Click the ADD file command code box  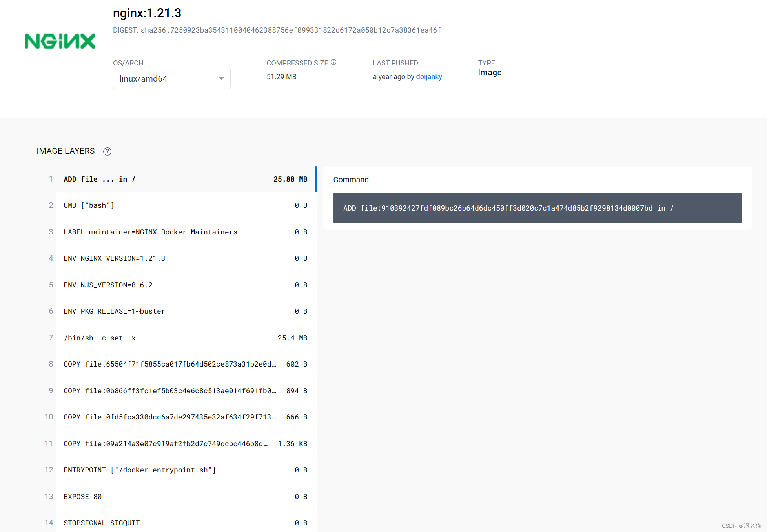click(x=537, y=208)
